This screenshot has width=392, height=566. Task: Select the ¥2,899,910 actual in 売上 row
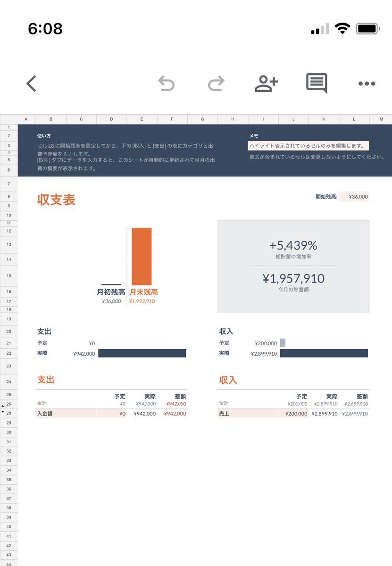pos(325,414)
